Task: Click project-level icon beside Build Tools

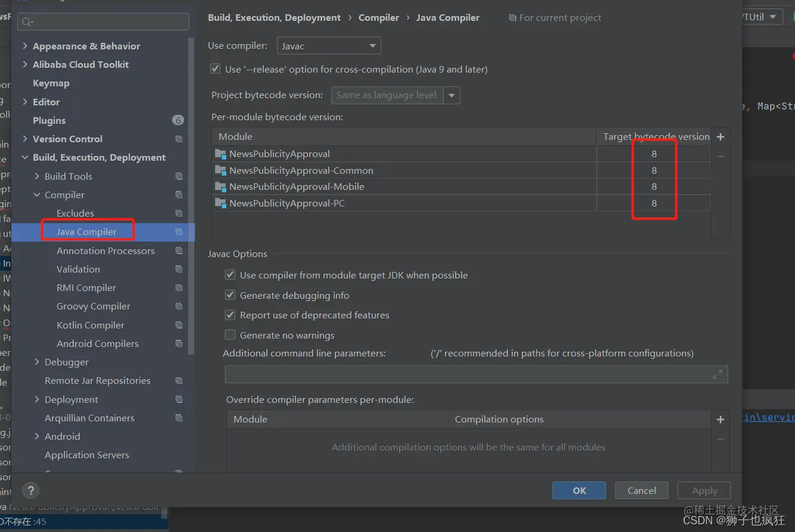Action: point(179,176)
